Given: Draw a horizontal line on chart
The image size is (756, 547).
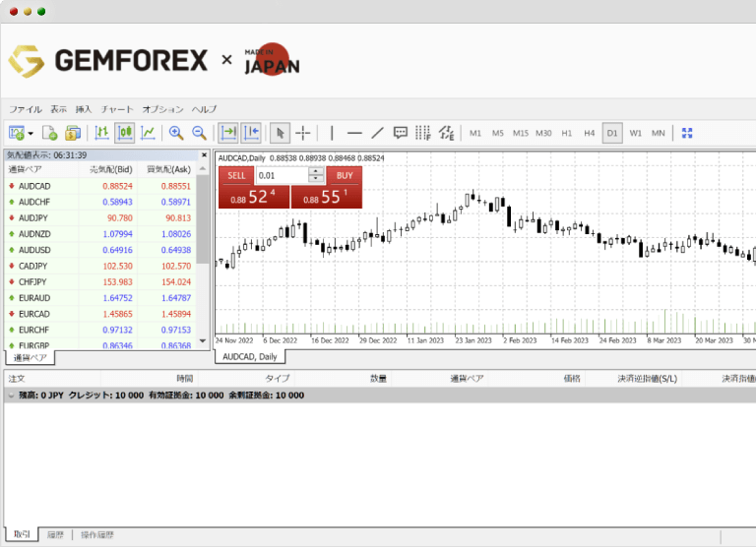Looking at the screenshot, I should pyautogui.click(x=354, y=133).
